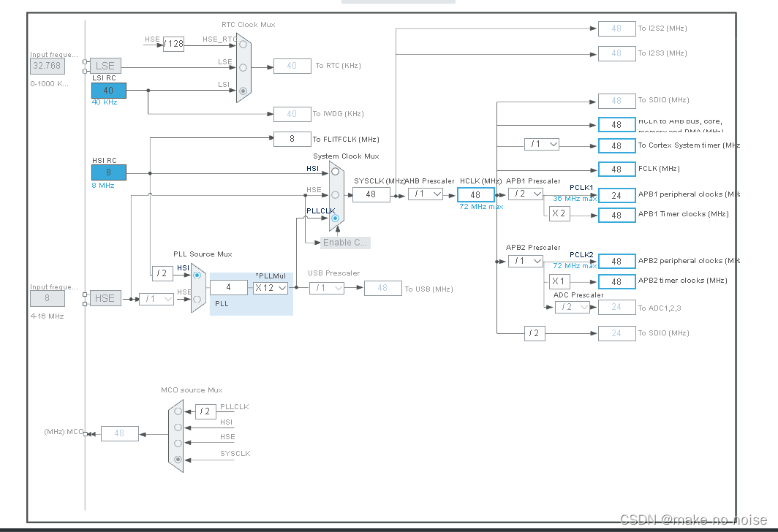Click the X 1 APB2 timer multiplier box

point(559,281)
